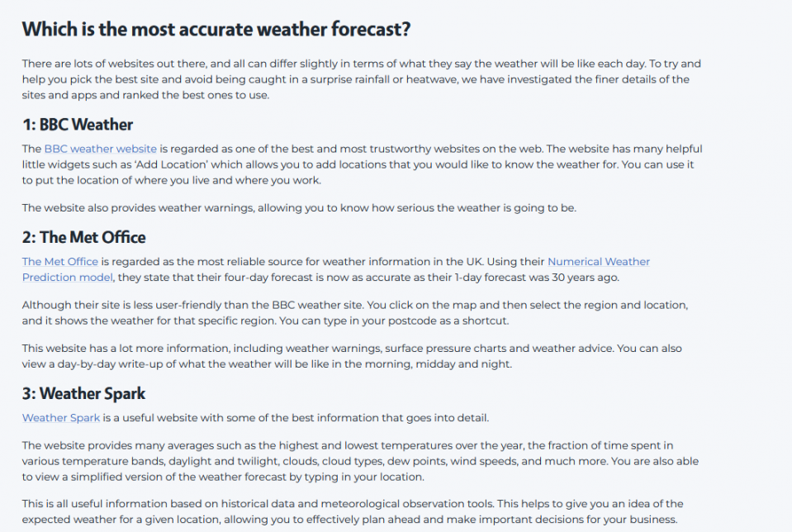Open the BBC weather website link
This screenshot has width=792, height=532.
[x=101, y=149]
